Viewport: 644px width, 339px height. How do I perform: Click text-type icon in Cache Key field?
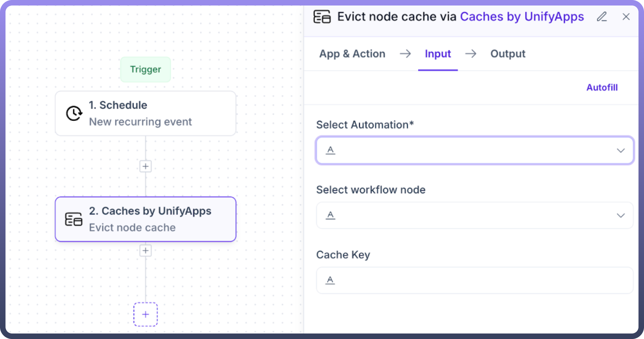coord(330,280)
